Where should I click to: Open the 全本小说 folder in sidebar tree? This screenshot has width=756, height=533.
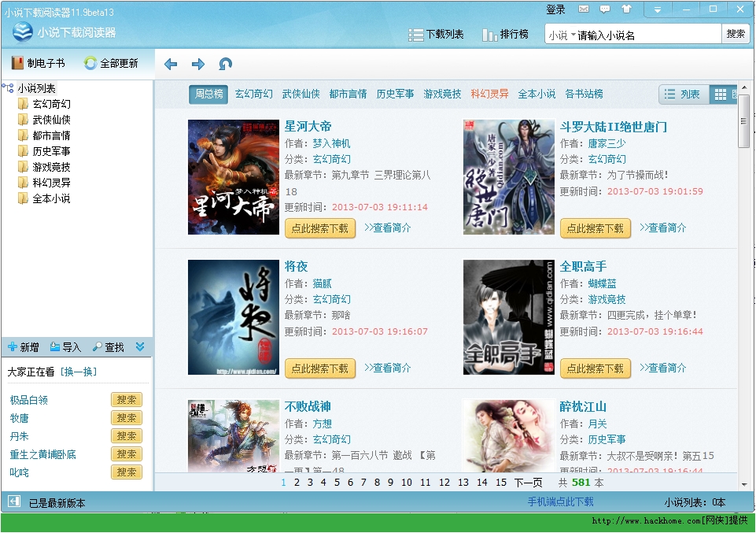pyautogui.click(x=51, y=198)
